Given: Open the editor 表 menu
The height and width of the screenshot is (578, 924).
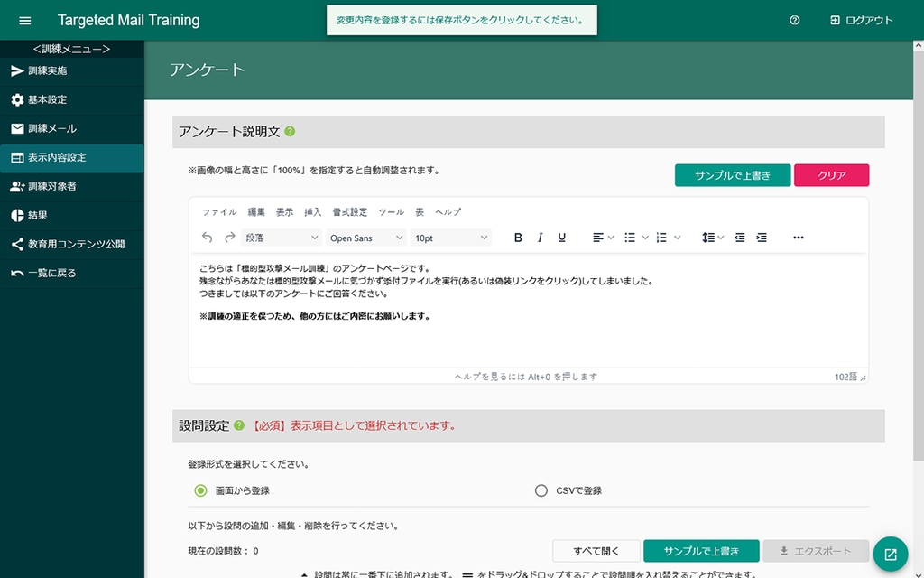Looking at the screenshot, I should [420, 211].
